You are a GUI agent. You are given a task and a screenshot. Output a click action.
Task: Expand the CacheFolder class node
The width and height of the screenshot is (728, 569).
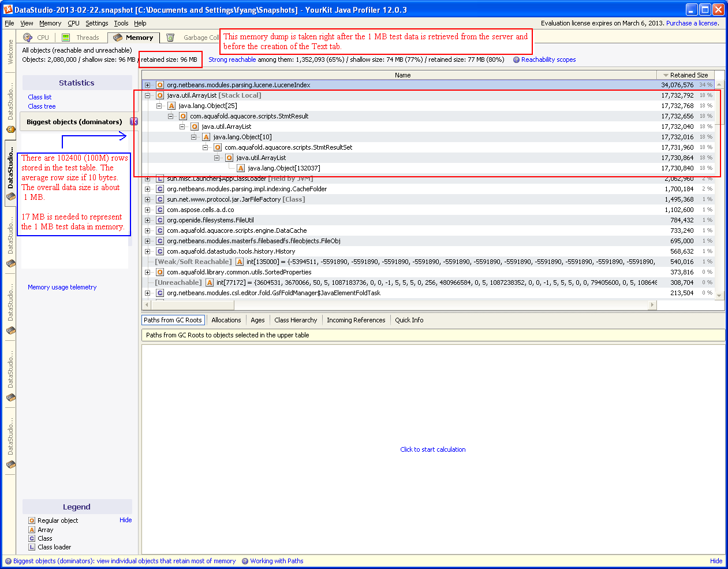click(147, 189)
